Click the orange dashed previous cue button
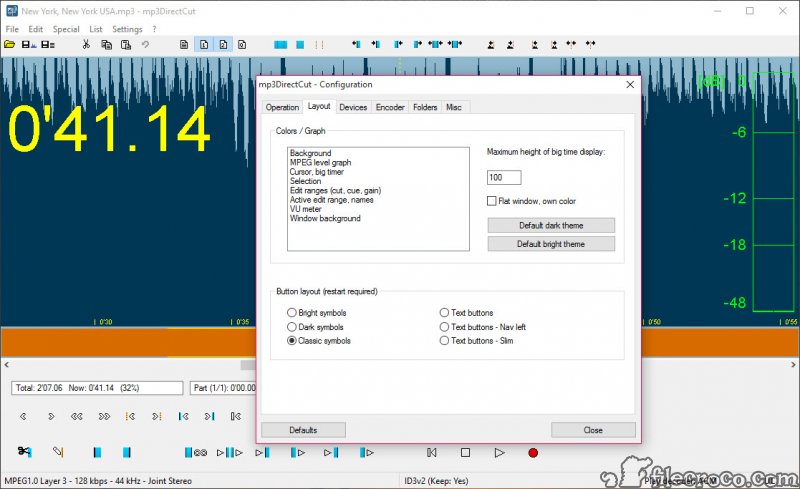The height and width of the screenshot is (489, 800). coord(130,417)
